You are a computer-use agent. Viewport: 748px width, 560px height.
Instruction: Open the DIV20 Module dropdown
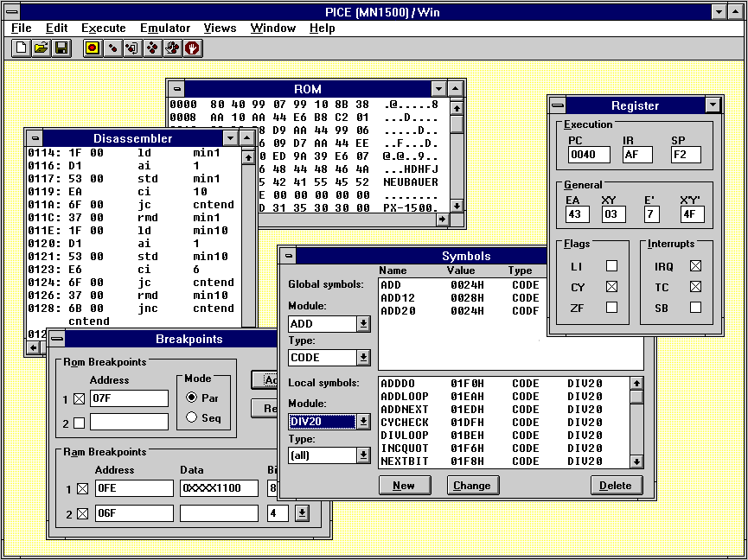(363, 422)
